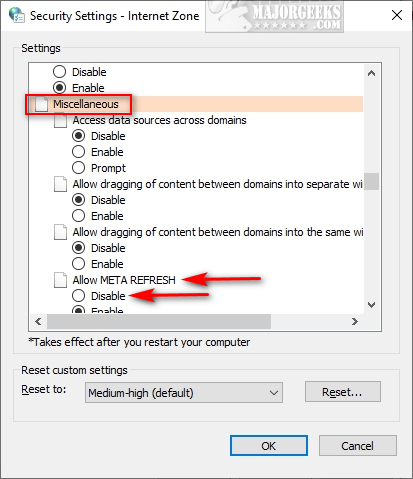Click the scroll down arrow in settings list
Image resolution: width=413 pixels, height=479 pixels.
(x=371, y=304)
